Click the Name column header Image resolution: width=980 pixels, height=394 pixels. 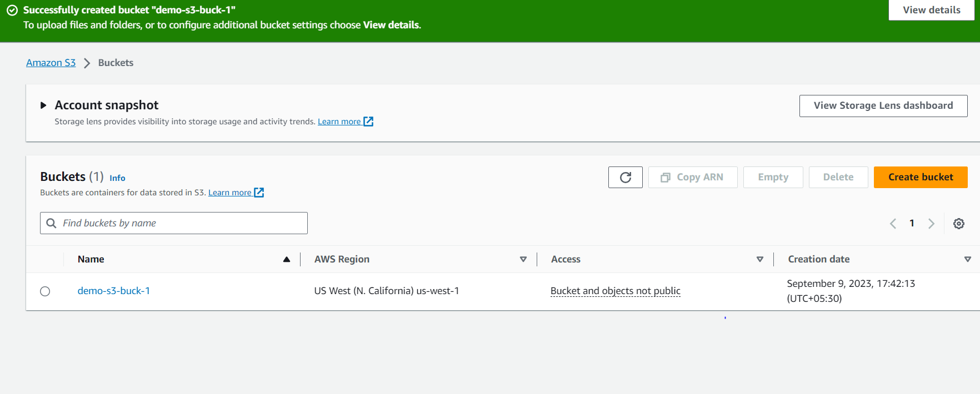click(x=91, y=259)
